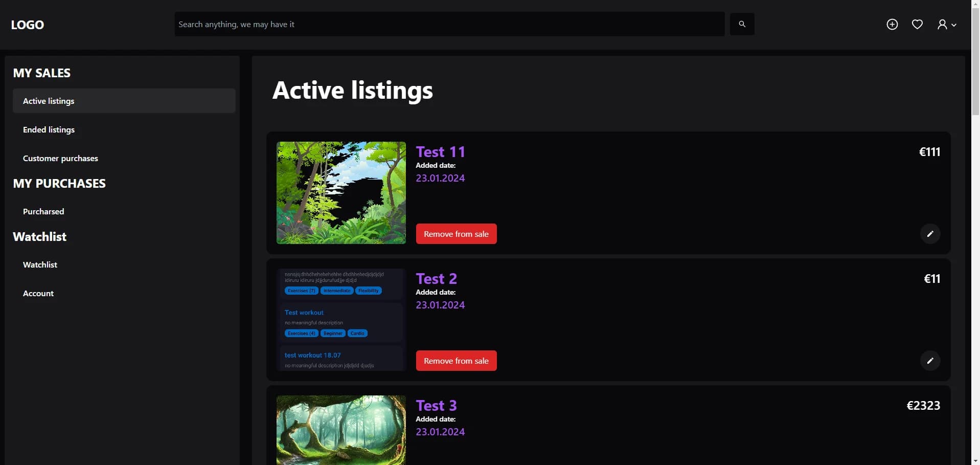Click the Test 3 listing title
The image size is (980, 465).
click(436, 406)
